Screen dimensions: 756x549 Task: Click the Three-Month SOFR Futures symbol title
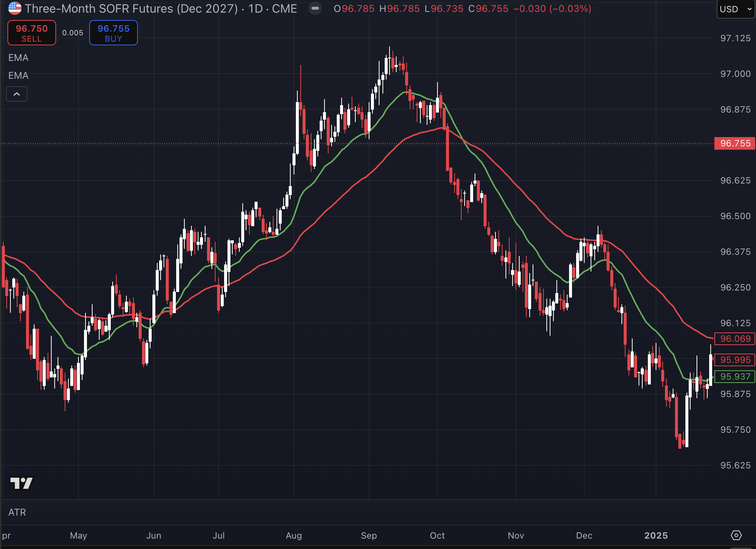pyautogui.click(x=131, y=9)
